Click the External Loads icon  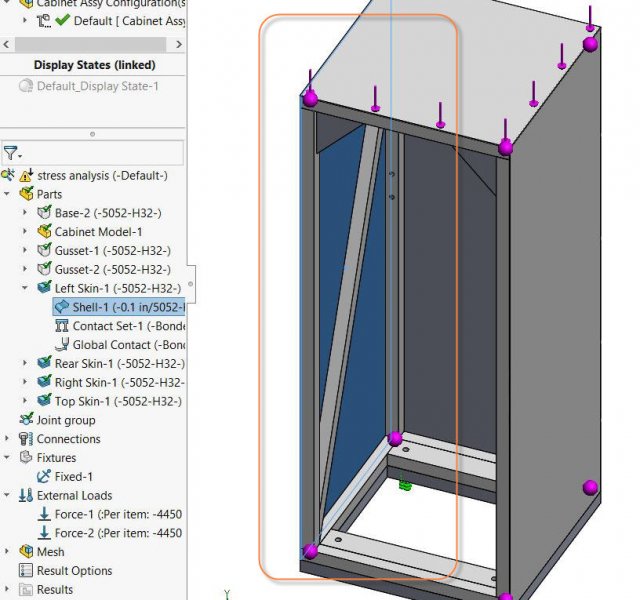(x=26, y=495)
